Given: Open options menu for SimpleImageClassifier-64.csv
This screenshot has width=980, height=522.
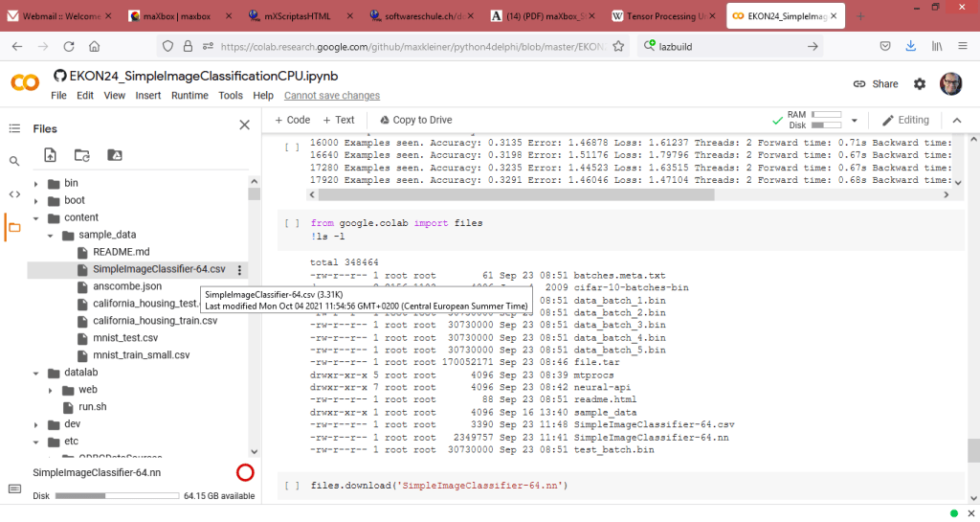Looking at the screenshot, I should [239, 270].
